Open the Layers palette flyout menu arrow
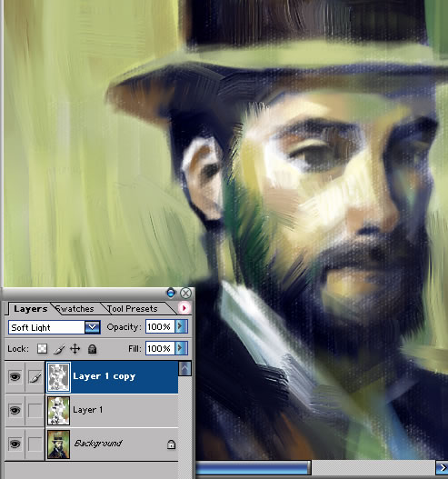448x479 pixels. tap(184, 308)
